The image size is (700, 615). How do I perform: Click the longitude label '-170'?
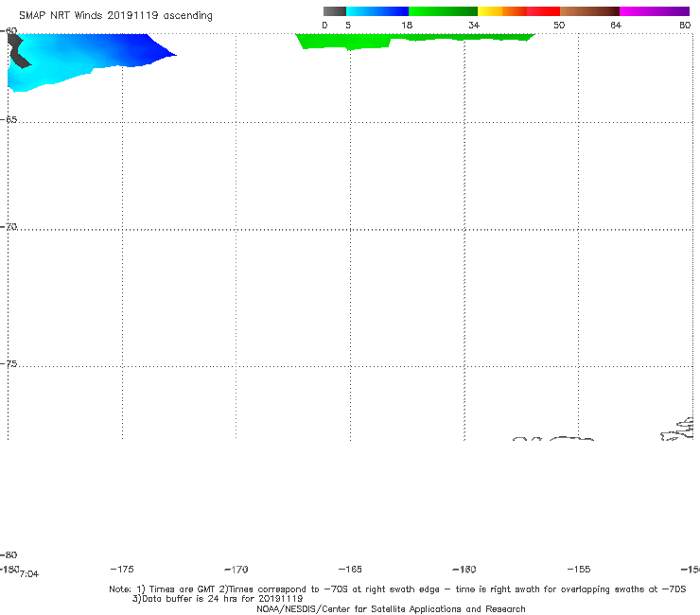236,569
